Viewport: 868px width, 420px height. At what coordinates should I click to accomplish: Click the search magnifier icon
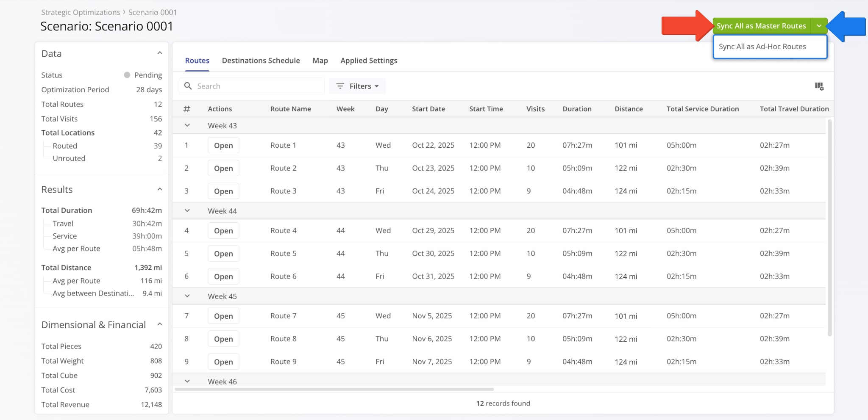pyautogui.click(x=188, y=86)
